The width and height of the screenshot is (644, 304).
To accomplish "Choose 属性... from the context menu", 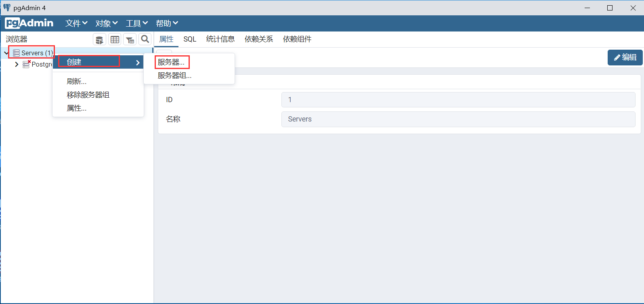I will point(77,108).
